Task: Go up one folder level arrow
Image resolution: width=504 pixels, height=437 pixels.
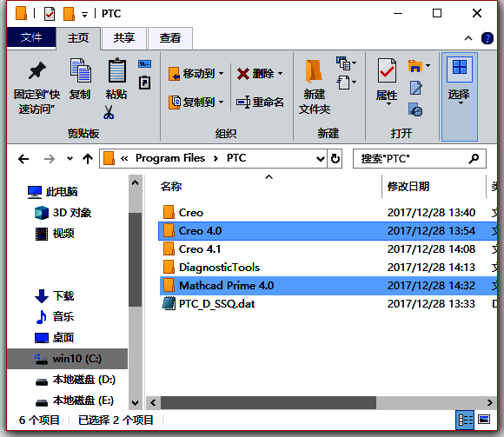Action: click(x=88, y=159)
